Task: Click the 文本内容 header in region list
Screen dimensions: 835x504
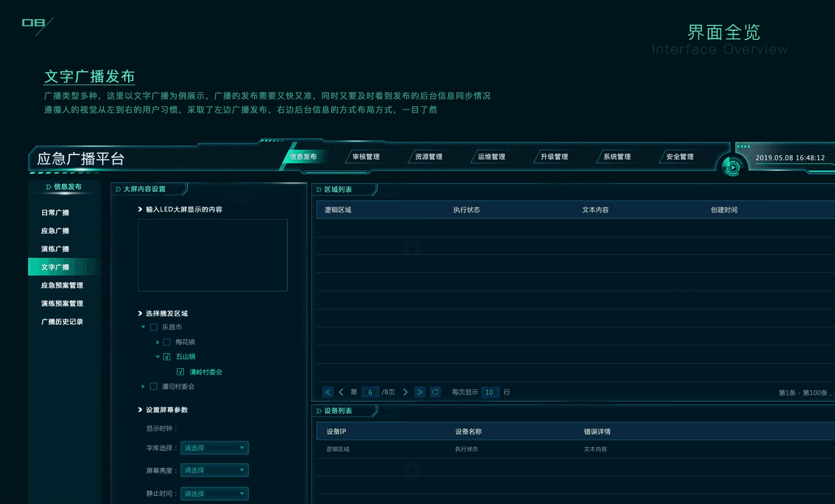Action: 596,210
